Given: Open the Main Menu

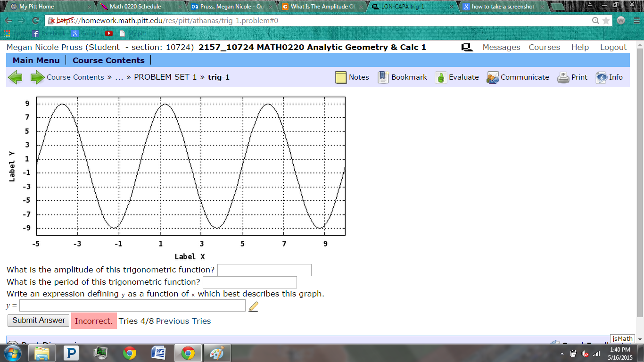Looking at the screenshot, I should click(x=36, y=60).
